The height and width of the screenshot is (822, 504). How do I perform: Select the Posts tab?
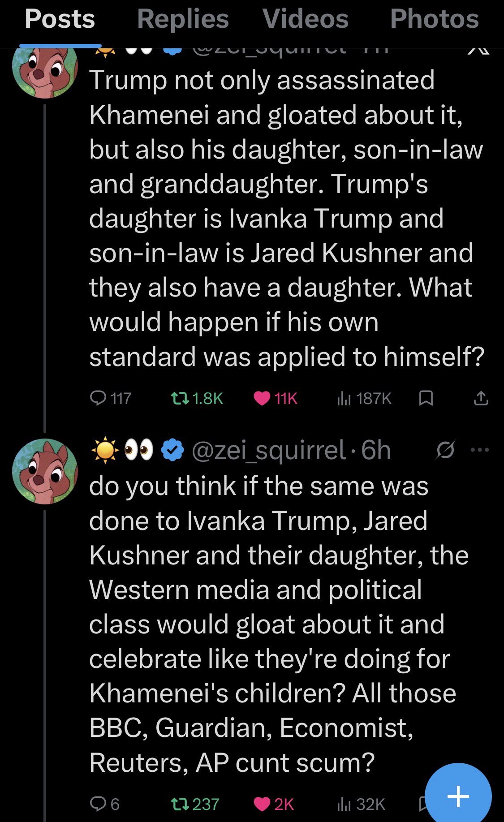pyautogui.click(x=60, y=19)
